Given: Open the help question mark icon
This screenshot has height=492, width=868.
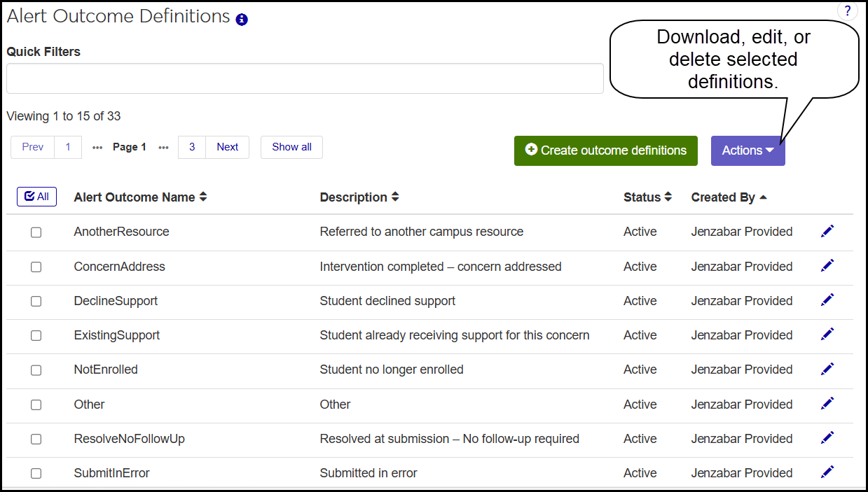Looking at the screenshot, I should [x=848, y=10].
